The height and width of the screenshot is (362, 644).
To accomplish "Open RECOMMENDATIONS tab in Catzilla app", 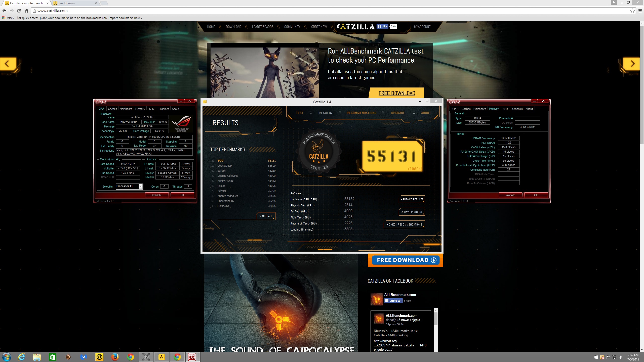I will coord(361,113).
